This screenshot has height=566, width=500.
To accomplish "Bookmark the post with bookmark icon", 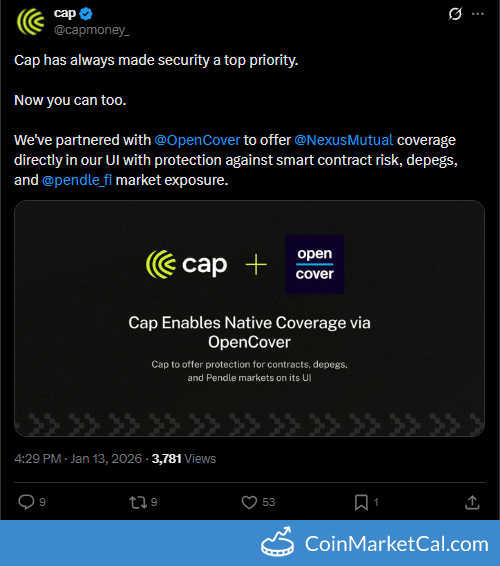I will click(x=361, y=502).
